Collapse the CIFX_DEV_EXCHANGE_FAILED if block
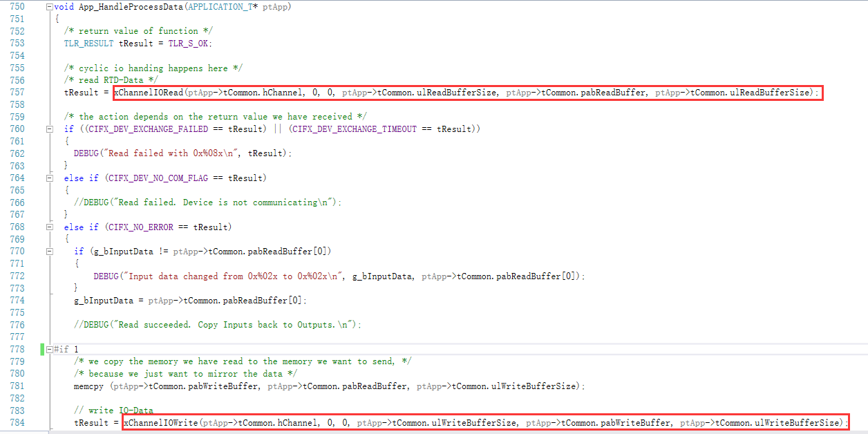868x434 pixels. pyautogui.click(x=49, y=129)
